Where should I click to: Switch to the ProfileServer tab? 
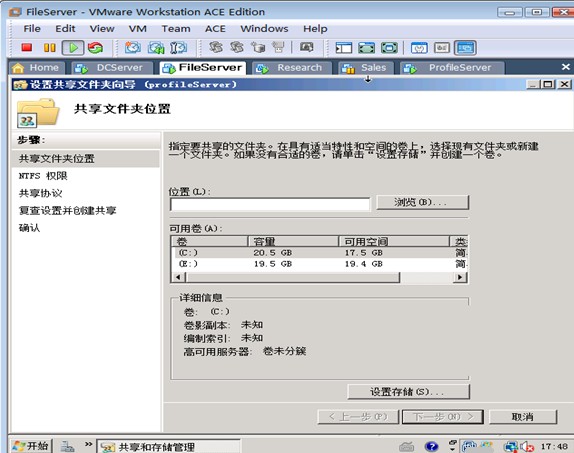click(x=453, y=68)
